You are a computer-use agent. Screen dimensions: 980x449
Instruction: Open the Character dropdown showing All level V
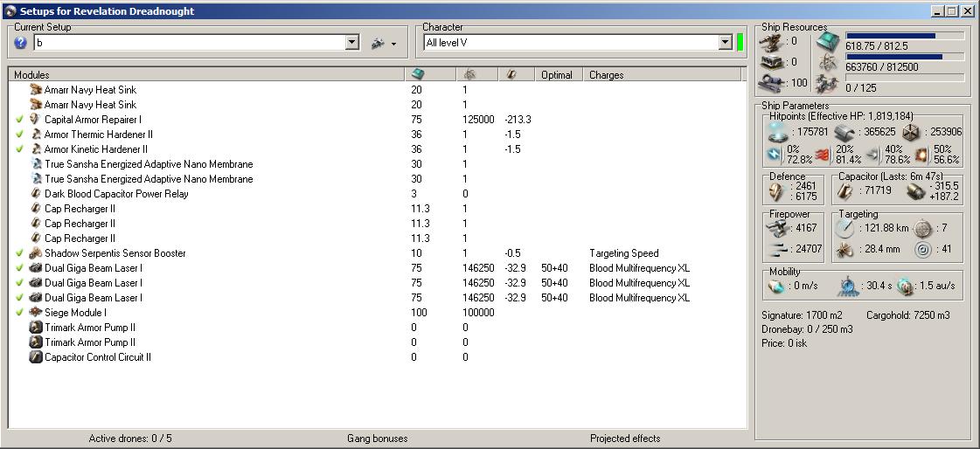pos(725,43)
